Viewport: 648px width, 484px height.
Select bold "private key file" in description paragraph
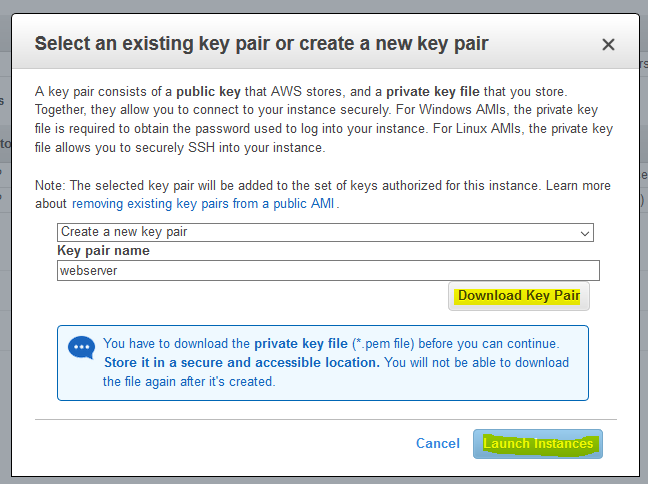(x=433, y=92)
